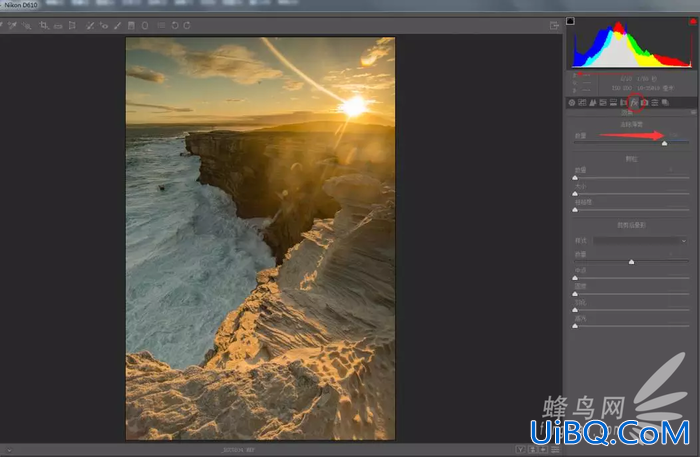Click the Nikon D610 title text
This screenshot has width=700, height=457.
click(x=21, y=5)
